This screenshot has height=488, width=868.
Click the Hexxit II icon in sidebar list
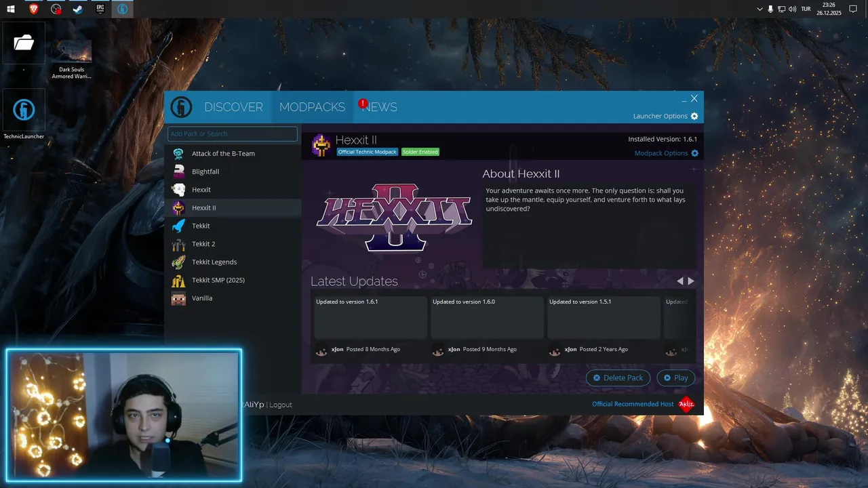(x=178, y=208)
